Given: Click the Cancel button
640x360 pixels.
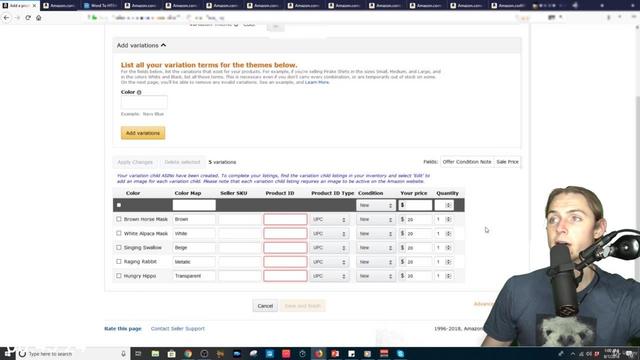Looking at the screenshot, I should pyautogui.click(x=265, y=306).
